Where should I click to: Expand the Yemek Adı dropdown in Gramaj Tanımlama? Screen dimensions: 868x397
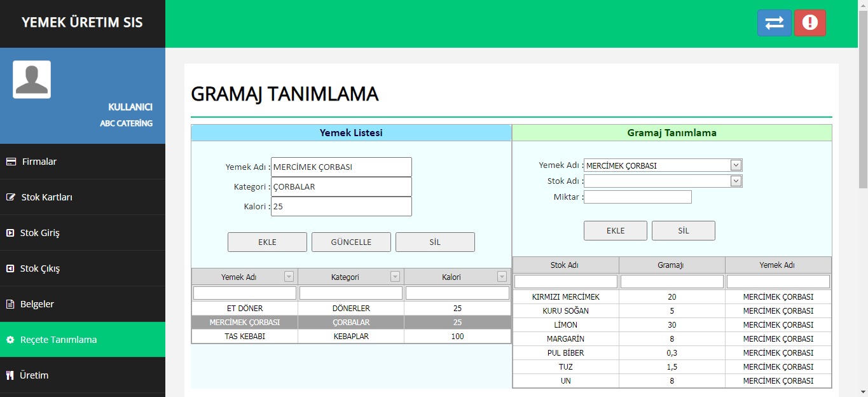pyautogui.click(x=736, y=165)
